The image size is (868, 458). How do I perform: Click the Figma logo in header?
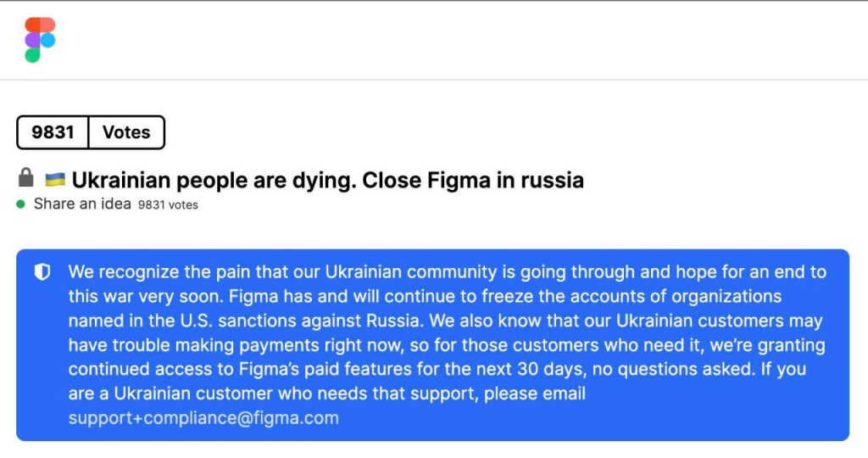coord(40,40)
